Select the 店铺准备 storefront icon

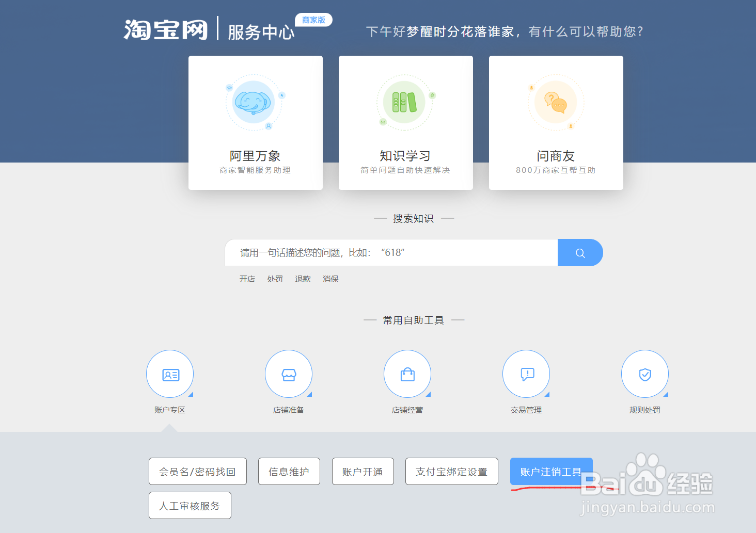coord(289,374)
